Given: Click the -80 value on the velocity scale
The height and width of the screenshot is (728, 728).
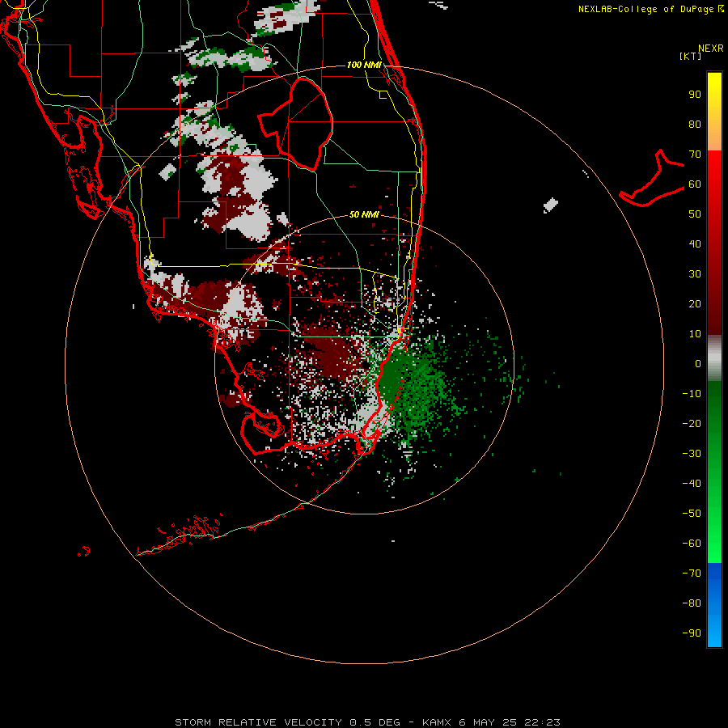Looking at the screenshot, I should pos(692,603).
